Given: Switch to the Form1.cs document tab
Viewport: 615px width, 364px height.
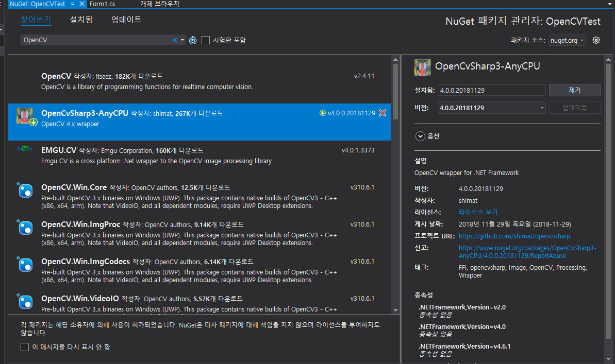Looking at the screenshot, I should coord(102,4).
